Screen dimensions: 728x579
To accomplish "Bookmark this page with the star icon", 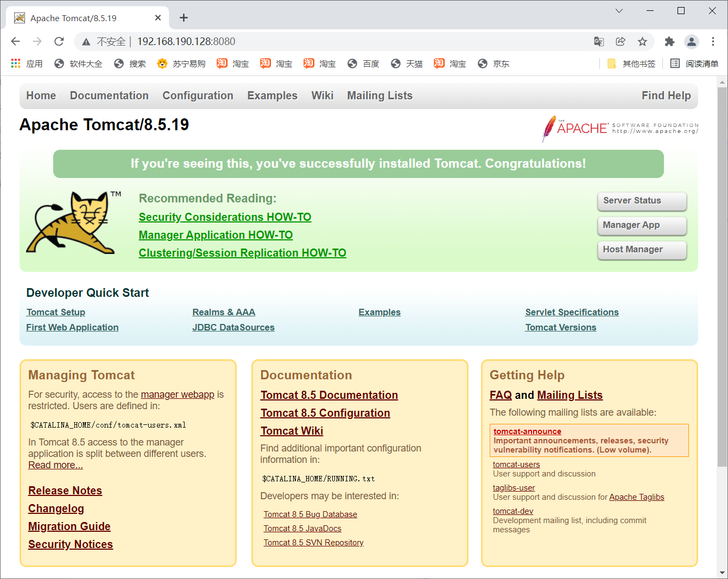I will [x=642, y=41].
